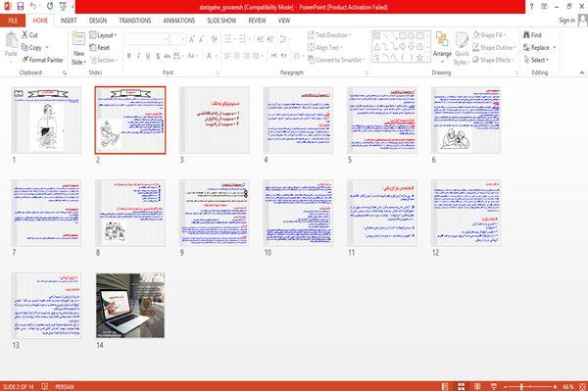Switch to Reading View in status bar
The width and height of the screenshot is (588, 391).
tap(477, 386)
